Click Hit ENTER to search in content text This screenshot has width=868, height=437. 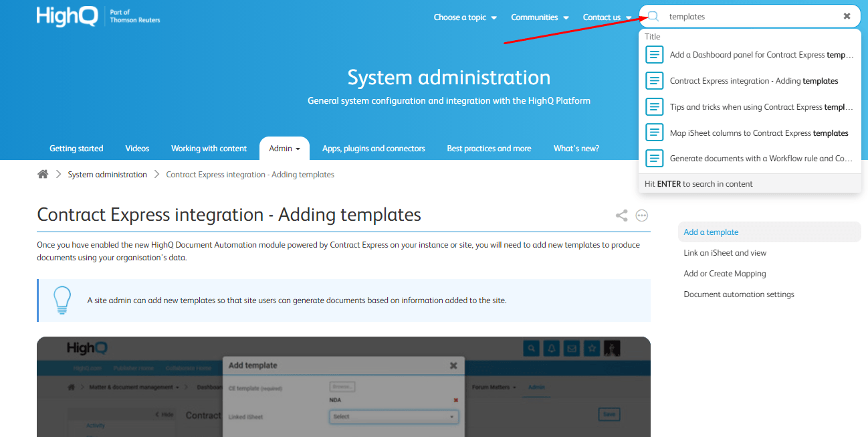pos(699,184)
